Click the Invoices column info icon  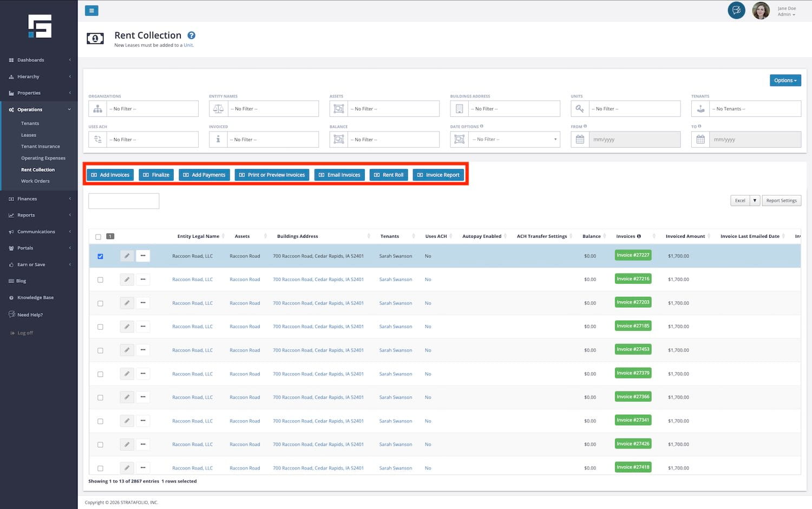tap(639, 236)
